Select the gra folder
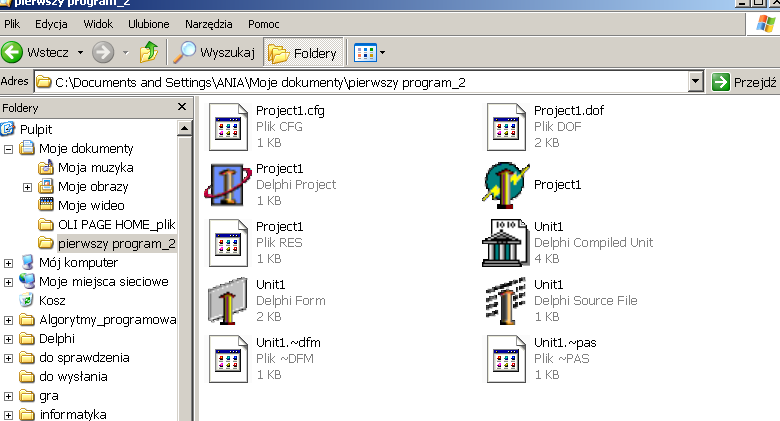780x421 pixels. click(x=49, y=396)
